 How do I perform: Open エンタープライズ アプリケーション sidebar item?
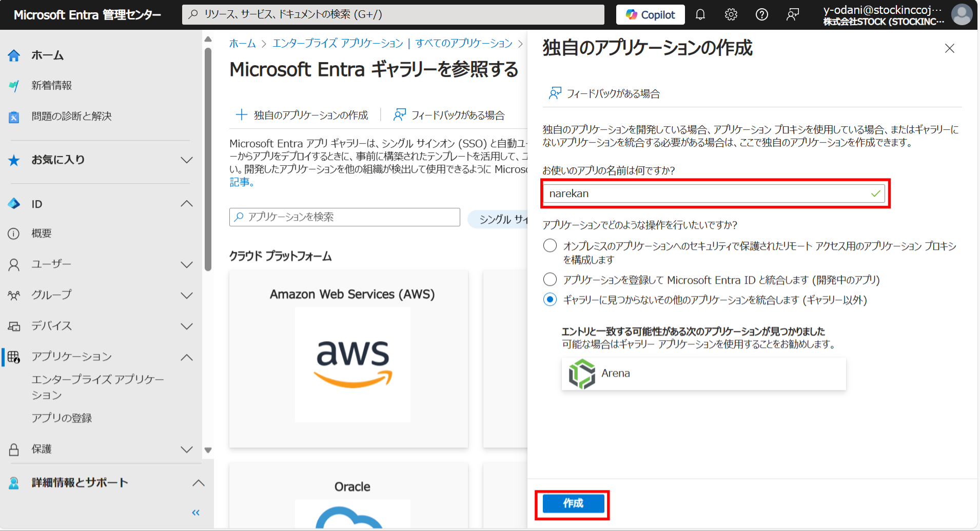tap(97, 387)
